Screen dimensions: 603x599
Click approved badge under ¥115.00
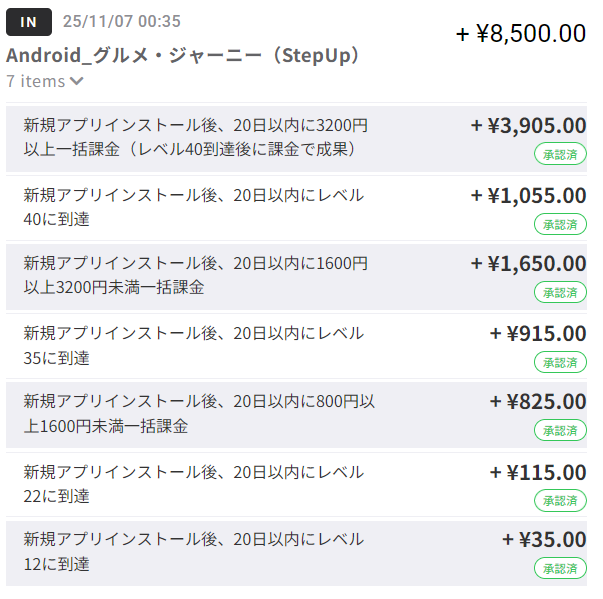click(x=560, y=499)
